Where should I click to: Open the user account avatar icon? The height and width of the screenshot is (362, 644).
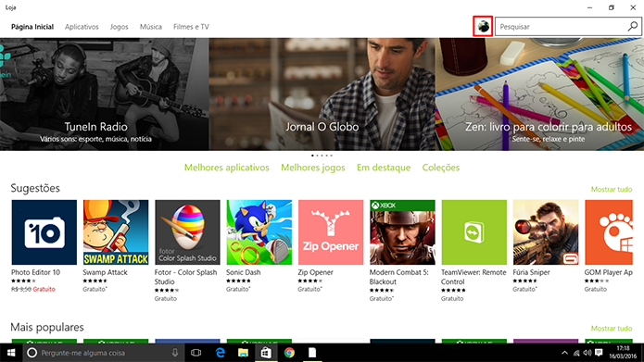(483, 27)
